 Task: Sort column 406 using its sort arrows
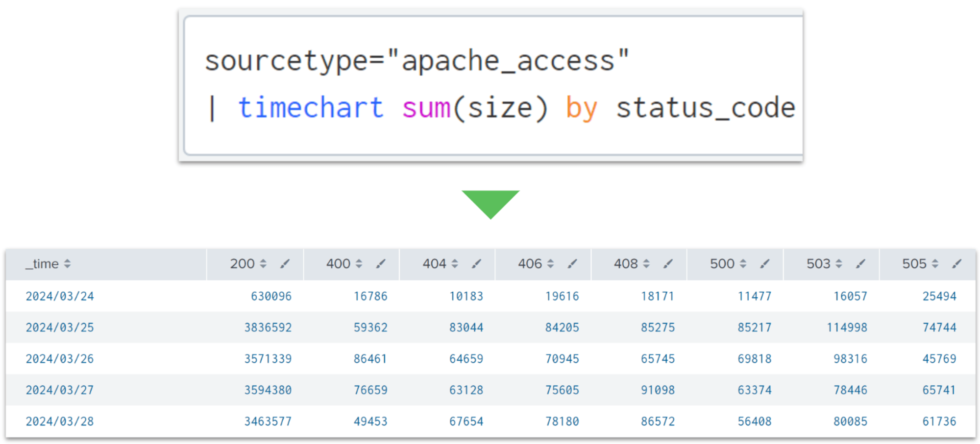(550, 264)
